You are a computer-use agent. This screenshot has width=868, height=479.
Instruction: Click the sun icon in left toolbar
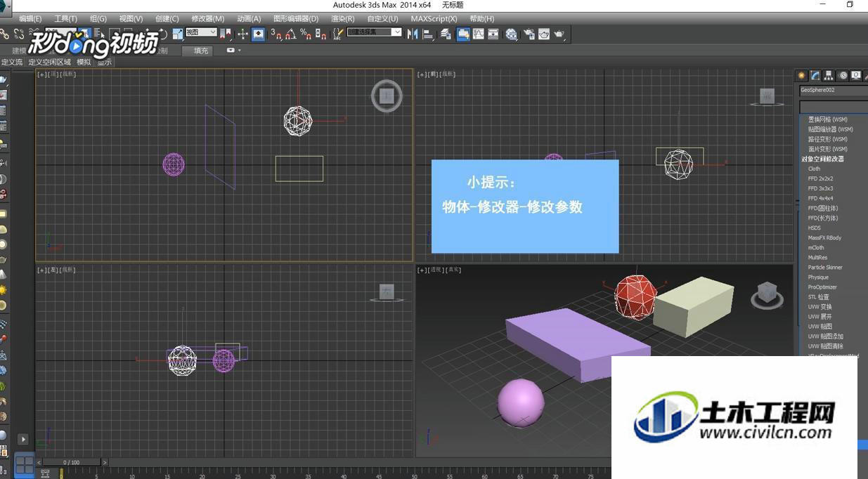(3, 289)
